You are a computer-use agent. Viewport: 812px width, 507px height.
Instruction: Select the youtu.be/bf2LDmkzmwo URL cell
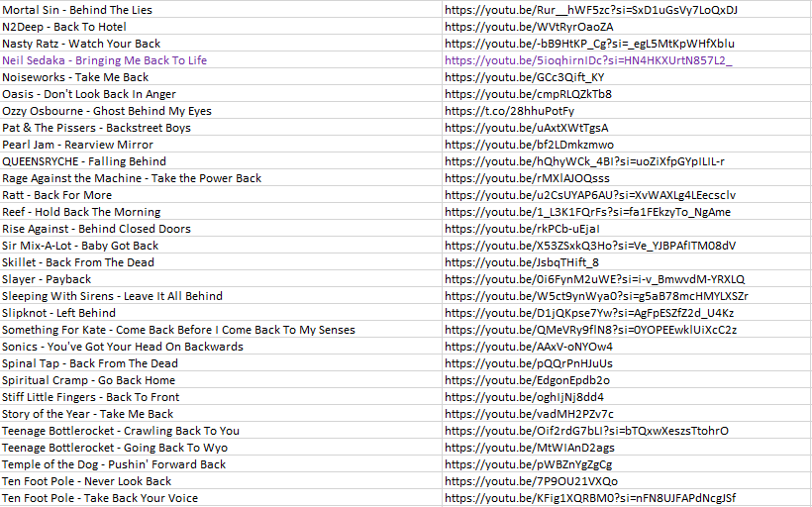tap(627, 144)
